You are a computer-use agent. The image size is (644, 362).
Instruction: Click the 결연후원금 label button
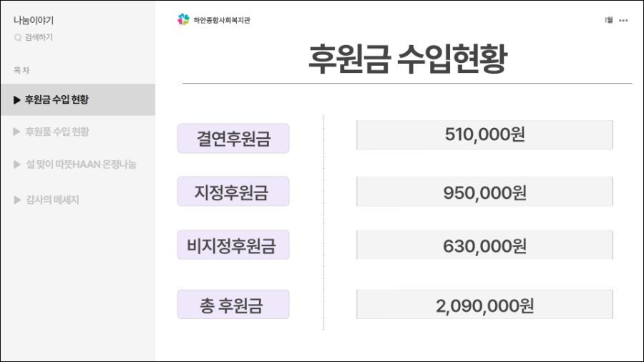233,138
